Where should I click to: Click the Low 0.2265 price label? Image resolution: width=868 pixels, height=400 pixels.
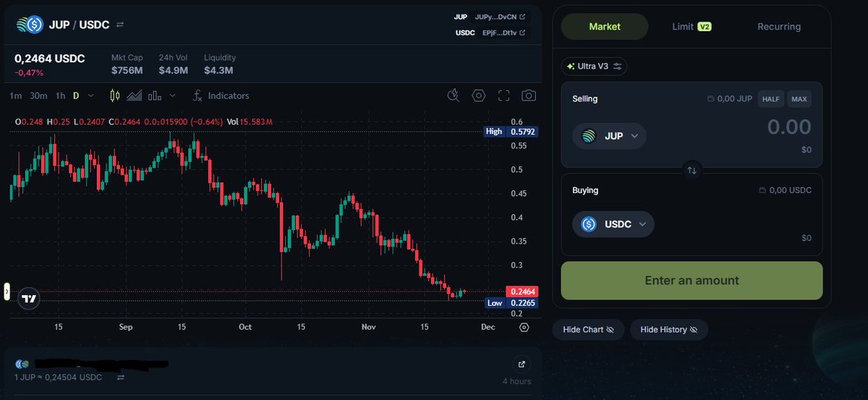coord(511,303)
